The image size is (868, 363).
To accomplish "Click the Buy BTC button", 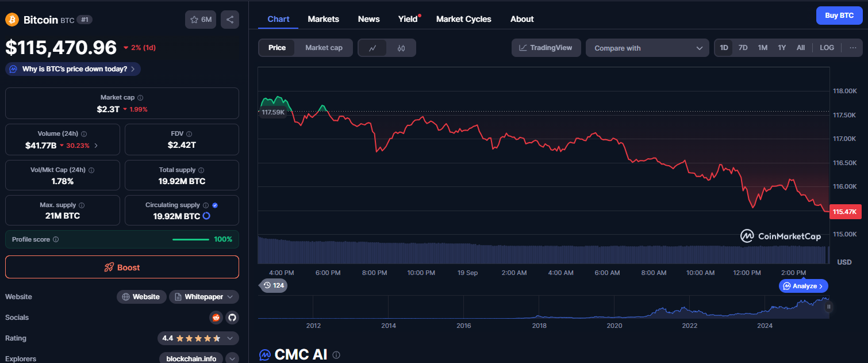I will [839, 16].
